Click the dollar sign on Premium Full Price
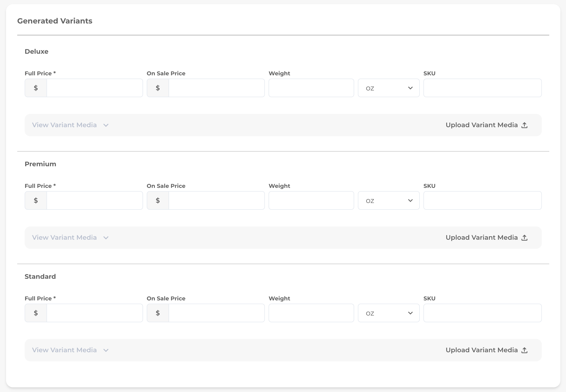566x392 pixels. (x=36, y=200)
